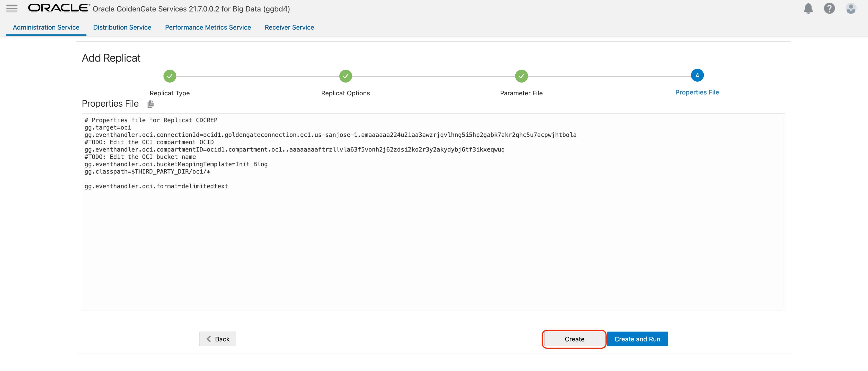Click the bucketMappingTemplate=Init_Blog line

176,164
